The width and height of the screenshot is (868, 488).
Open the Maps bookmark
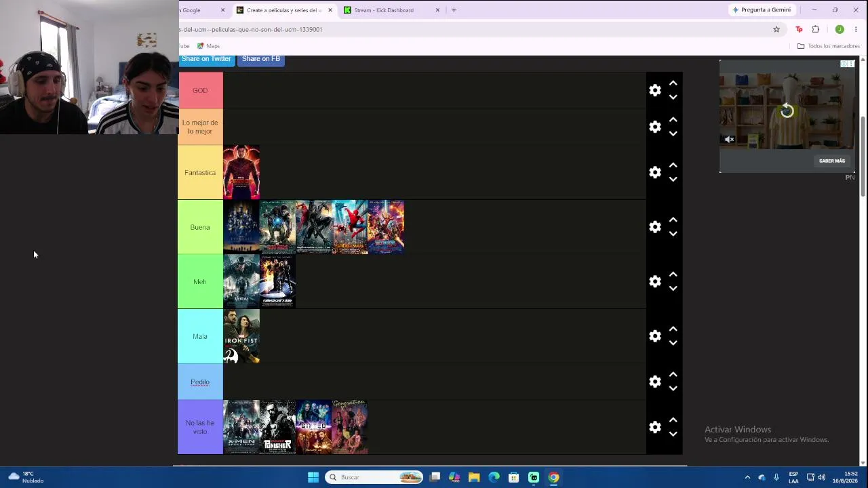tap(208, 46)
